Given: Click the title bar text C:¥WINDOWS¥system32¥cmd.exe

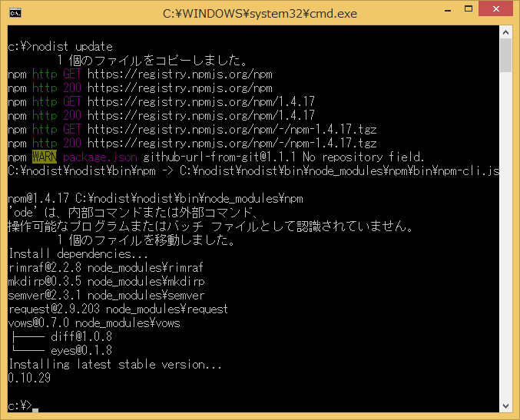Looking at the screenshot, I should coord(260,14).
